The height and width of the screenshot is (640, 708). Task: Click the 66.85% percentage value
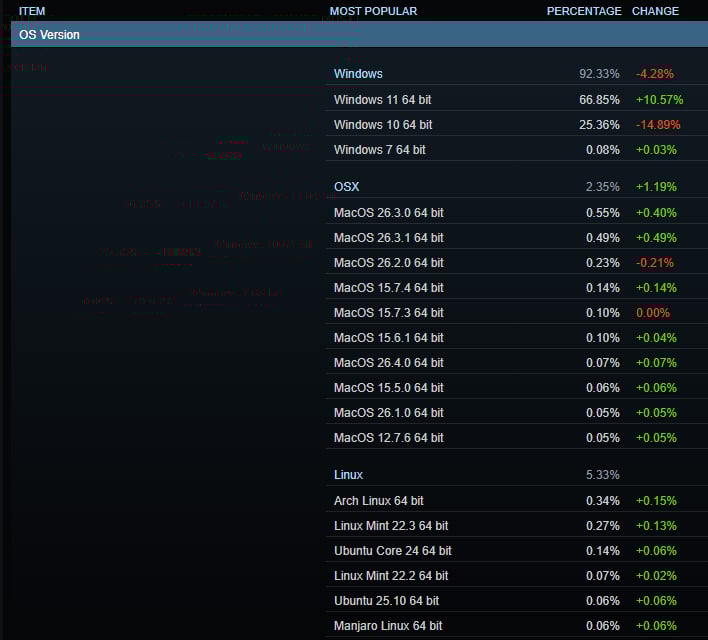tap(599, 99)
